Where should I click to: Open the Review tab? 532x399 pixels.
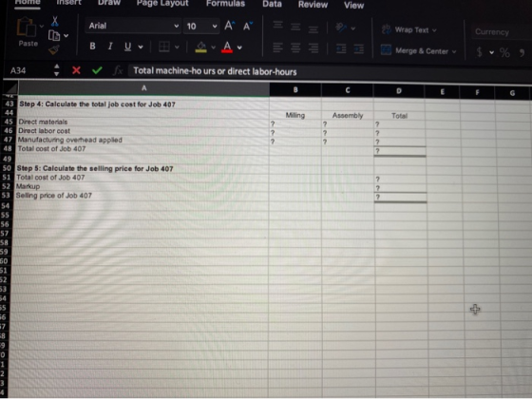point(313,5)
